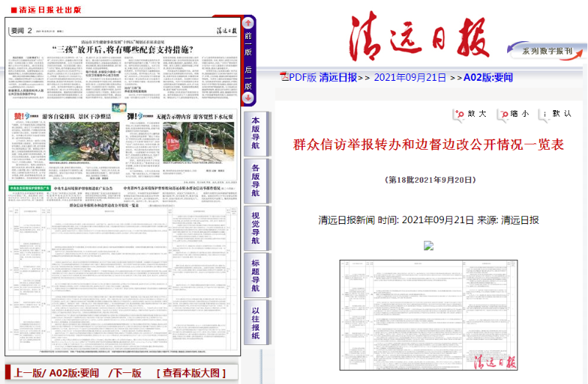Open the 中央生态环境保护督察组进驻广东公告 article
The width and height of the screenshot is (588, 384).
click(x=83, y=188)
